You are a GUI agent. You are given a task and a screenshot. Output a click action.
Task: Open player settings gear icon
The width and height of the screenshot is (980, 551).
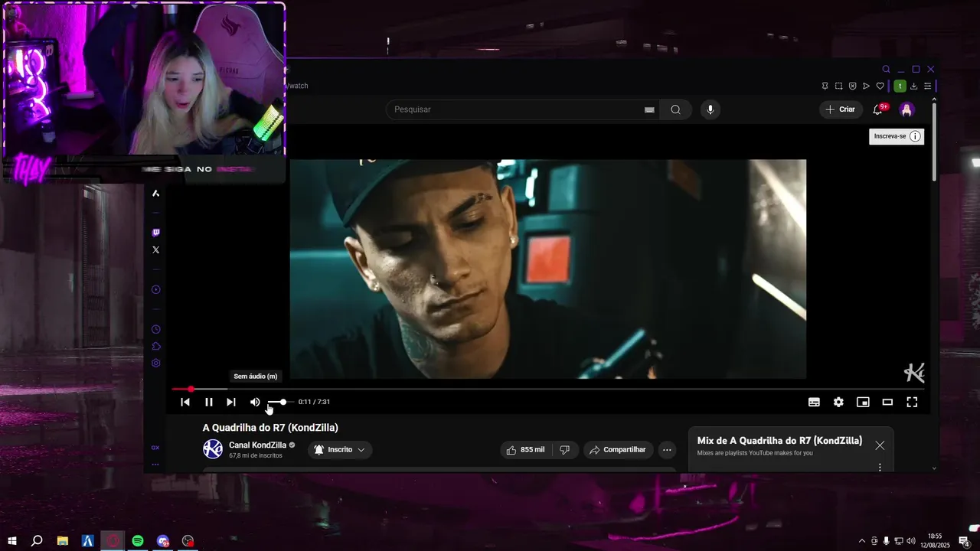point(838,402)
